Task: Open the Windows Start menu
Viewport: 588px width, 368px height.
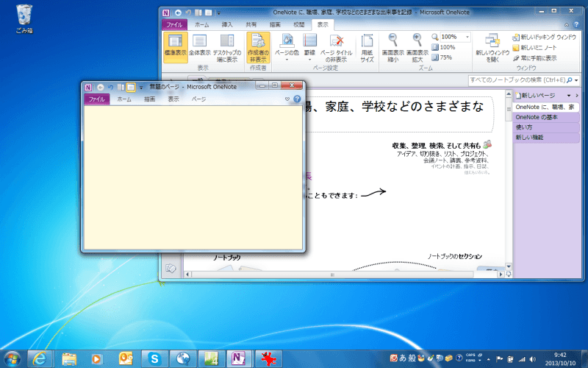Action: tap(12, 359)
